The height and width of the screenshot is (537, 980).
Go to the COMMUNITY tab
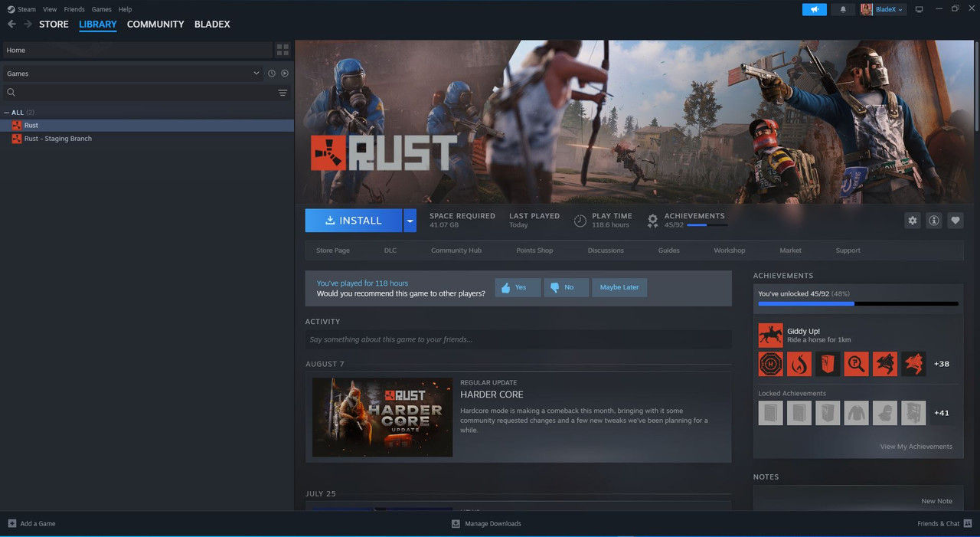click(155, 25)
